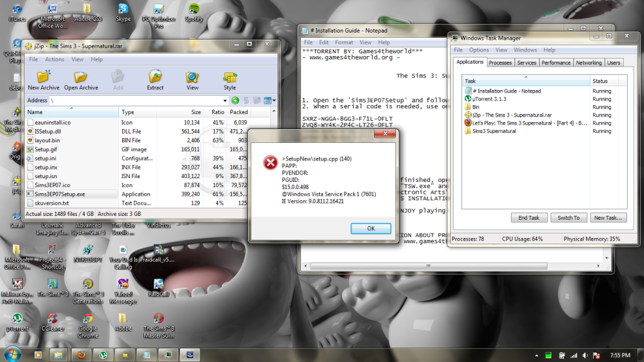Click New Task button in Task Manager

pos(608,218)
